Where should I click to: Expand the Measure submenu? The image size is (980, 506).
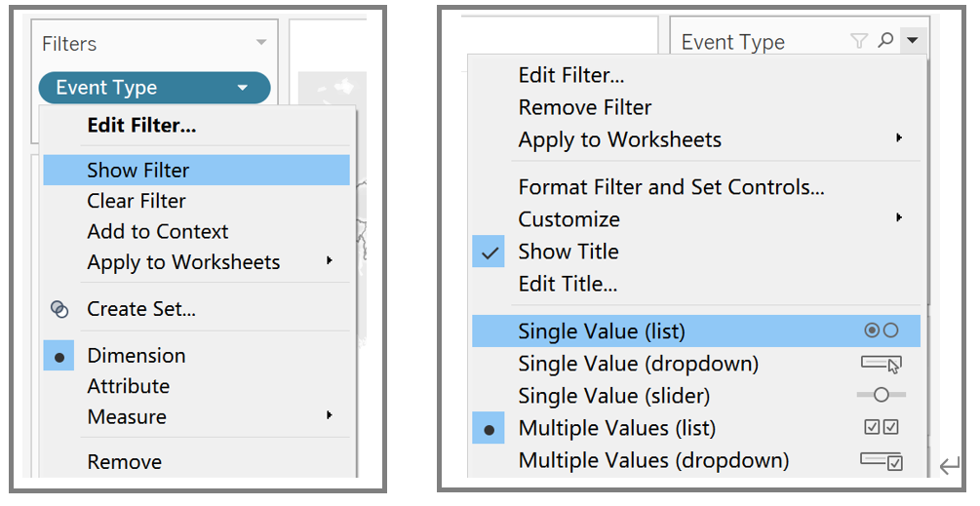pos(330,416)
